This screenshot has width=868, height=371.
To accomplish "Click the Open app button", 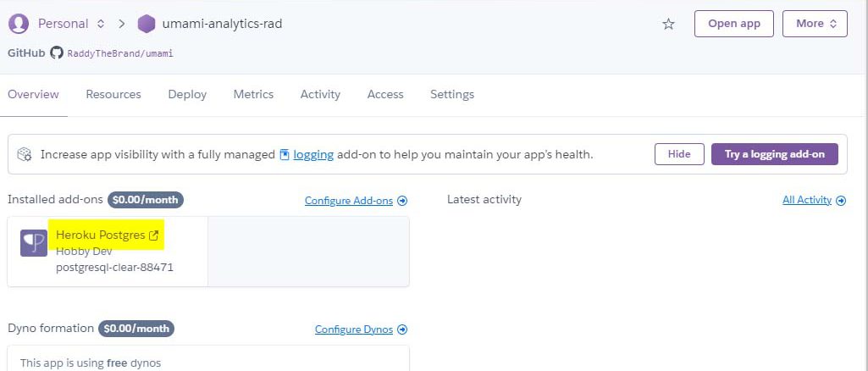I will tap(734, 24).
